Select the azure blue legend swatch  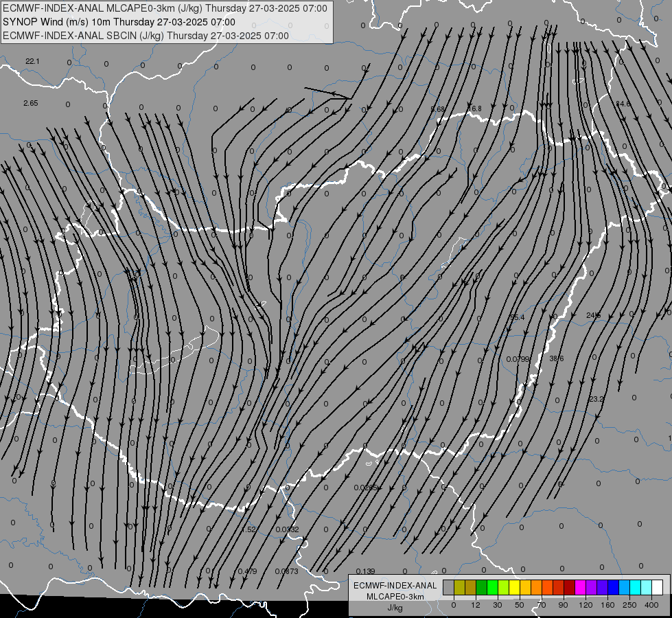tap(625, 587)
